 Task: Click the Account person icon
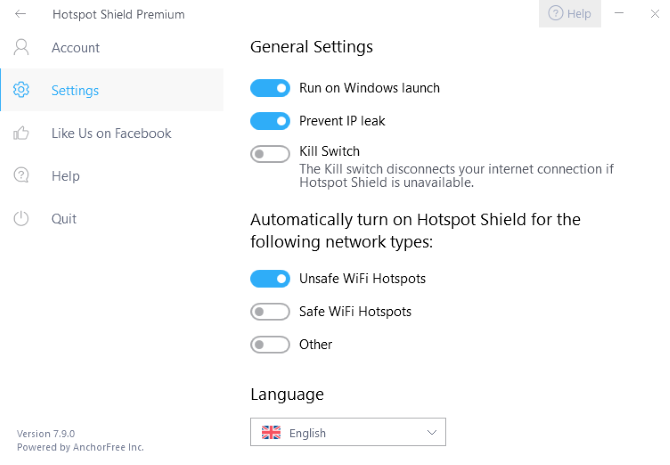click(21, 47)
